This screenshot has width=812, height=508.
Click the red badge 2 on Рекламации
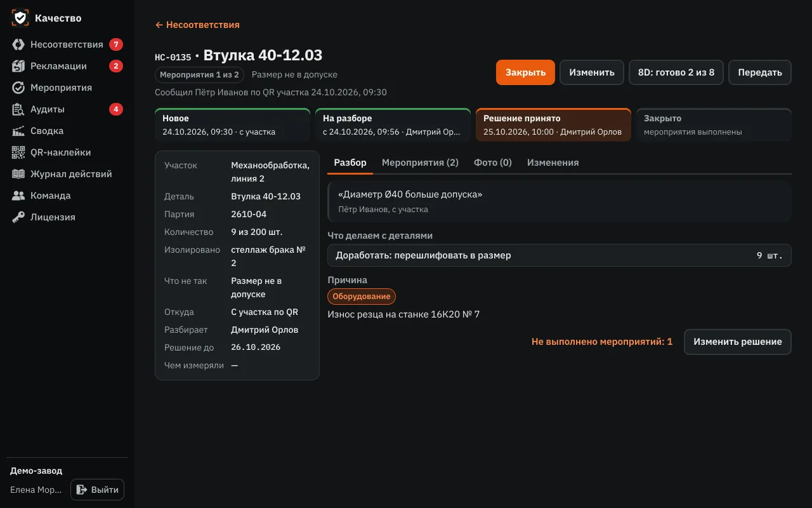coord(115,66)
